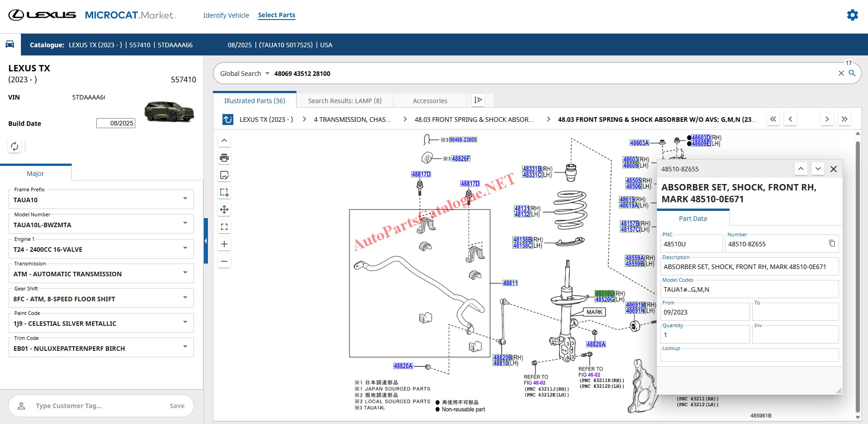Screen dimensions: 868x424
Task: Choose the pan/move diagram tool
Action: 224,210
